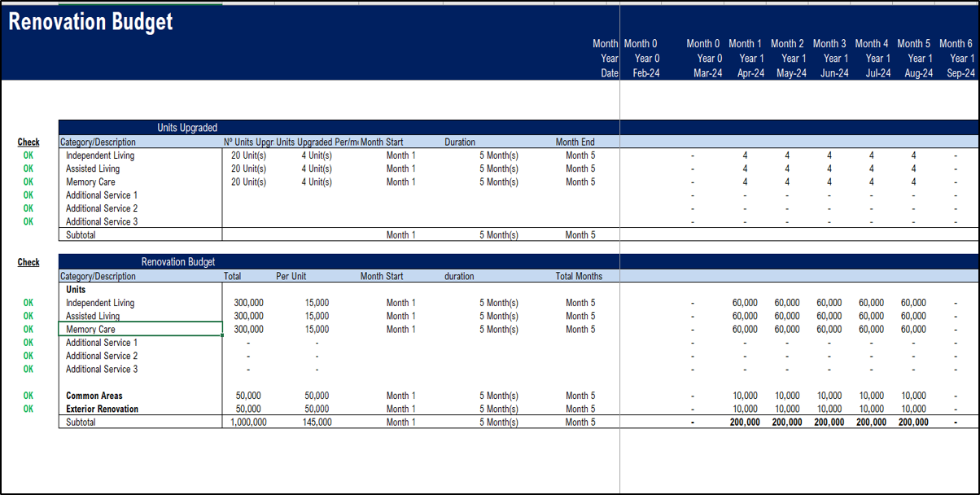Click the Check label beside Units Upgraded table
Viewport: 980px width, 495px height.
click(x=28, y=142)
